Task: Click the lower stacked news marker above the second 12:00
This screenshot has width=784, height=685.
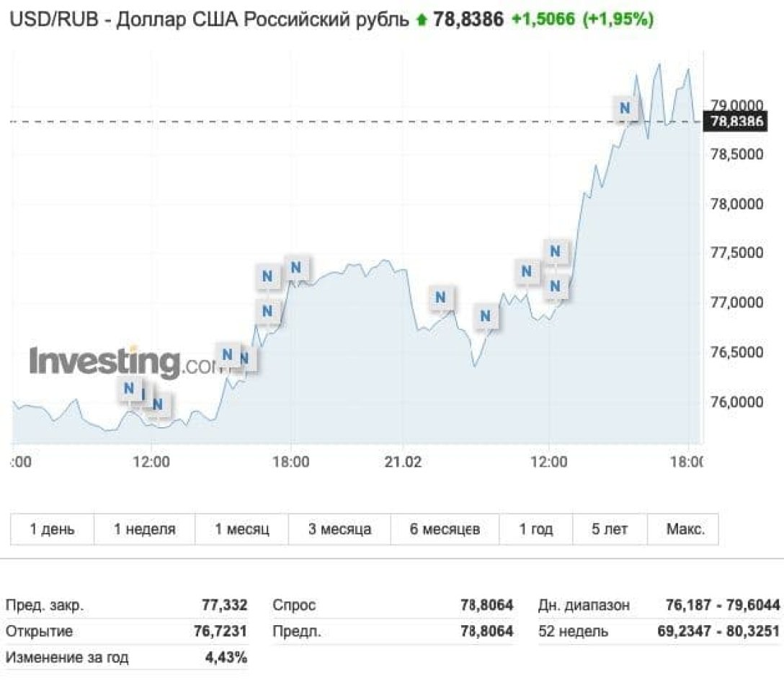Action: (555, 286)
